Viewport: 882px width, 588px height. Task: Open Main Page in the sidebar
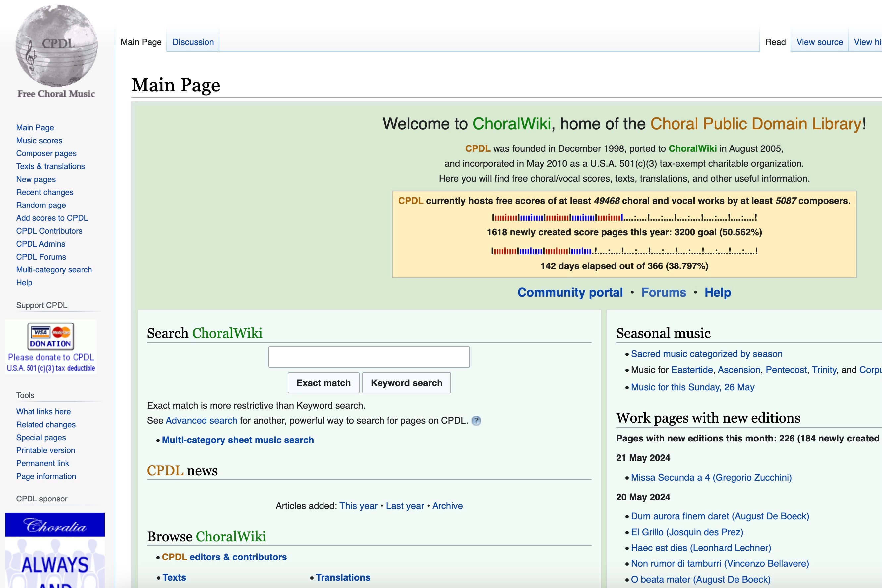tap(35, 128)
